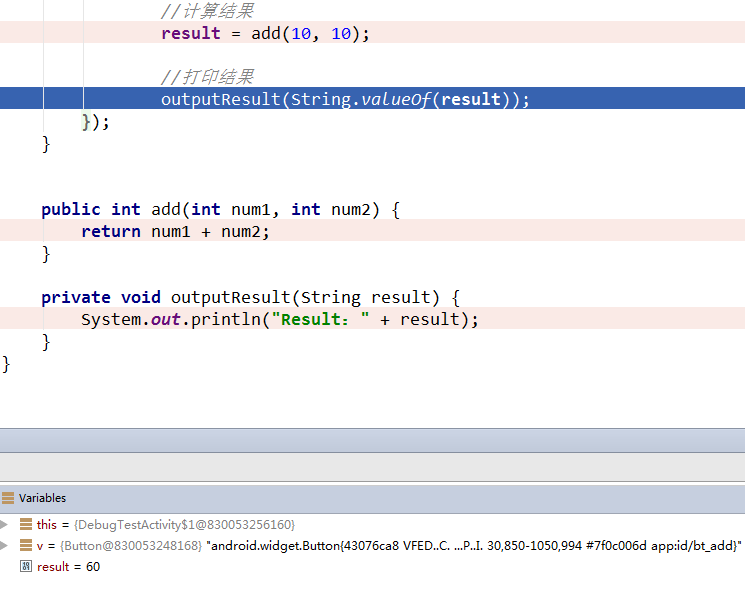Select the 'result = 60' variable row

click(x=372, y=566)
